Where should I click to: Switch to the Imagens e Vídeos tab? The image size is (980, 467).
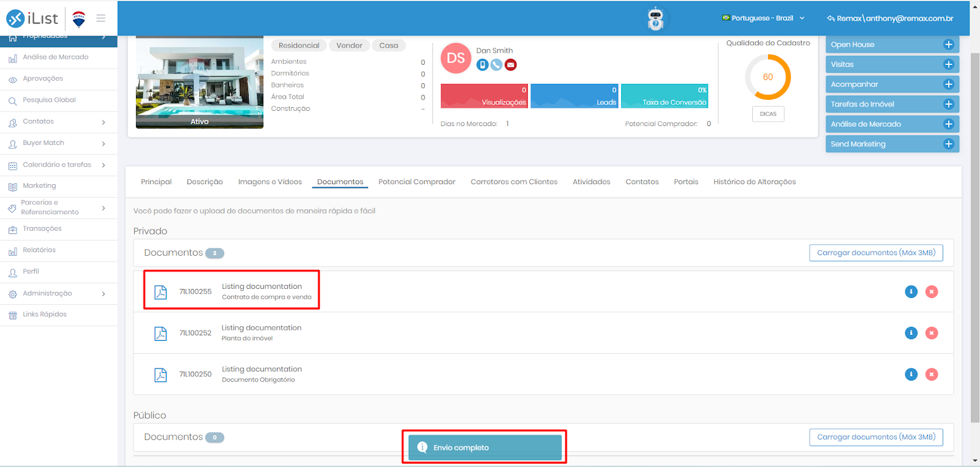[270, 182]
